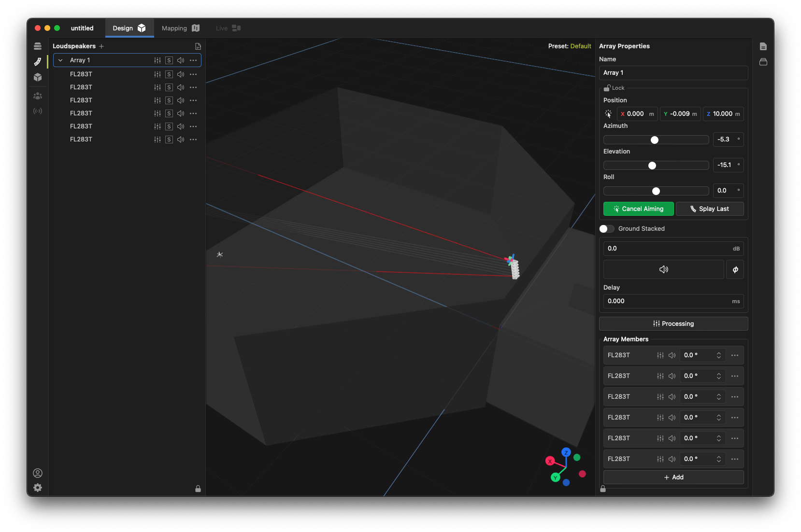Viewport: 801px width, 532px height.
Task: Click the pick position target icon
Action: [x=608, y=114]
